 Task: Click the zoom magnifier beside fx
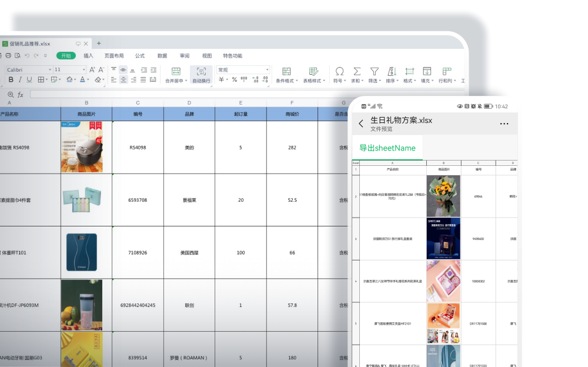click(x=11, y=95)
